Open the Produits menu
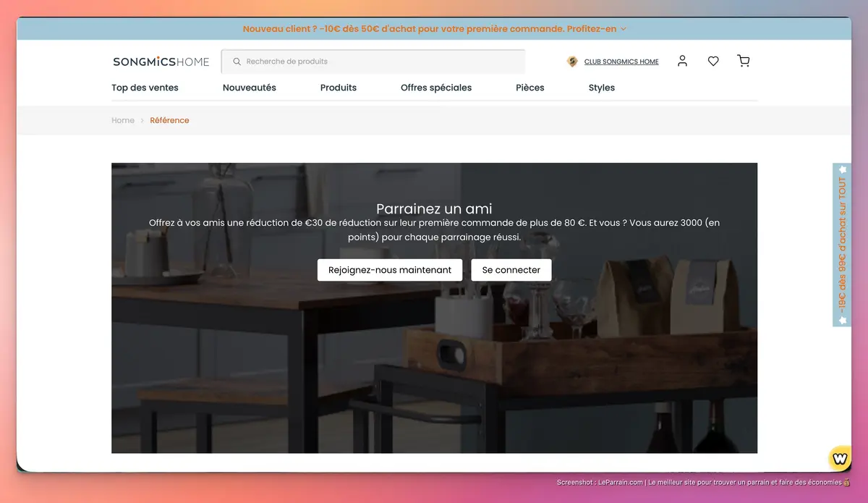The width and height of the screenshot is (868, 503). coord(339,88)
